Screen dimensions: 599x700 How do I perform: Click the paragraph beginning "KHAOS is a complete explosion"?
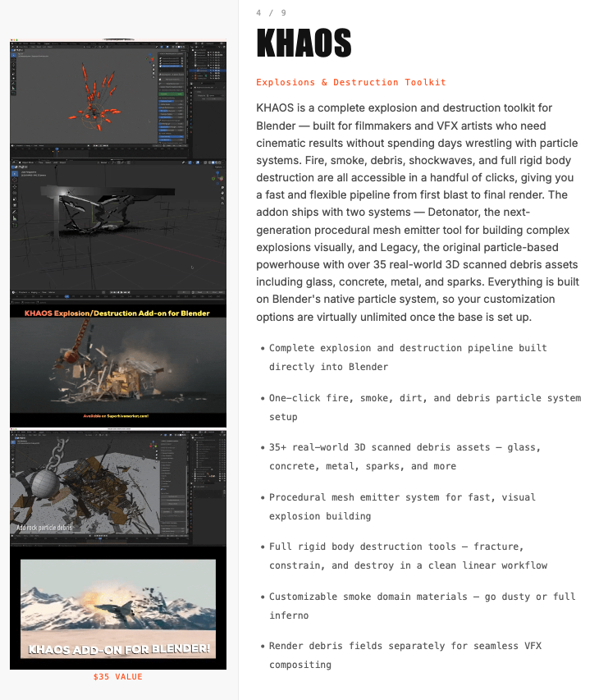(418, 213)
